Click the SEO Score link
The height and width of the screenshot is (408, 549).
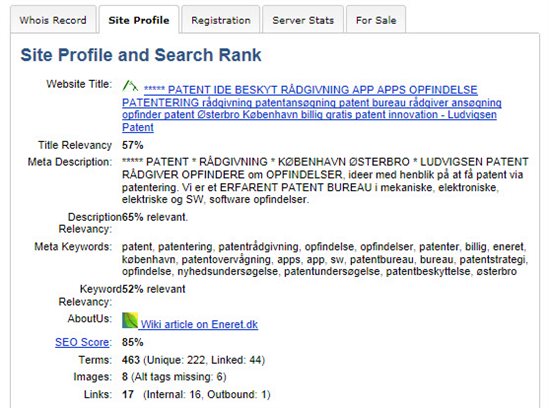click(83, 342)
